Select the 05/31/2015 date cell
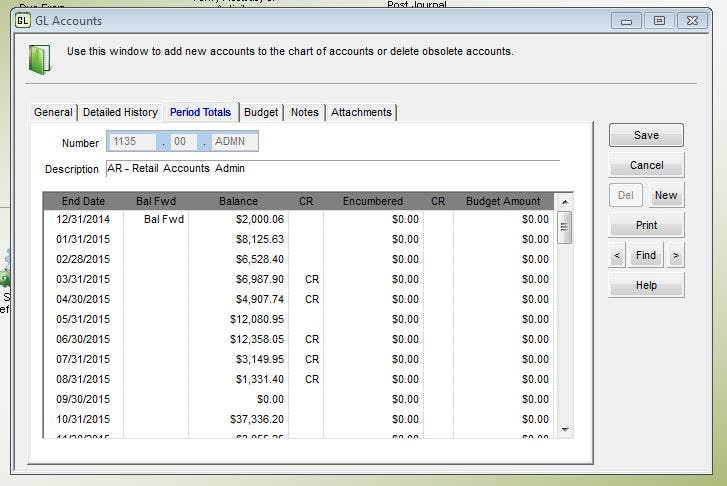Image resolution: width=727 pixels, height=486 pixels. (x=83, y=319)
